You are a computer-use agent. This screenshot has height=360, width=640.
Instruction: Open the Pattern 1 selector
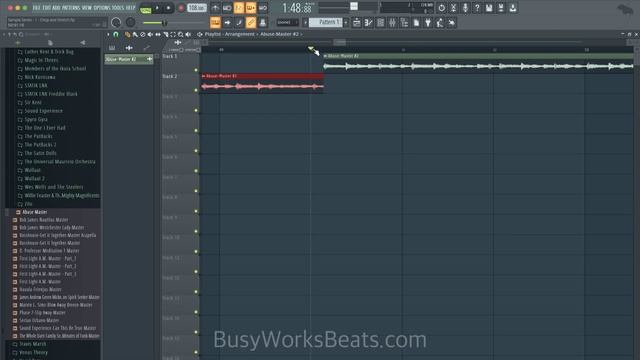pos(325,22)
